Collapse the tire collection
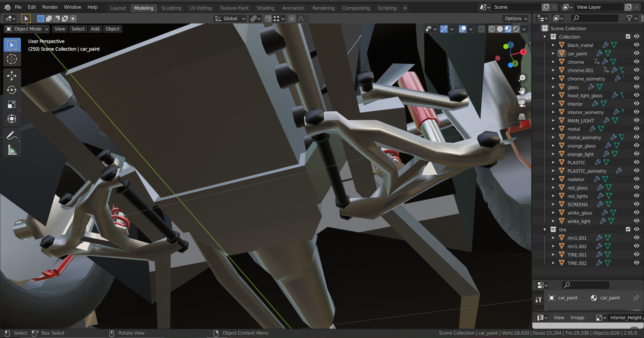Viewport: 644px width, 338px height. 545,229
